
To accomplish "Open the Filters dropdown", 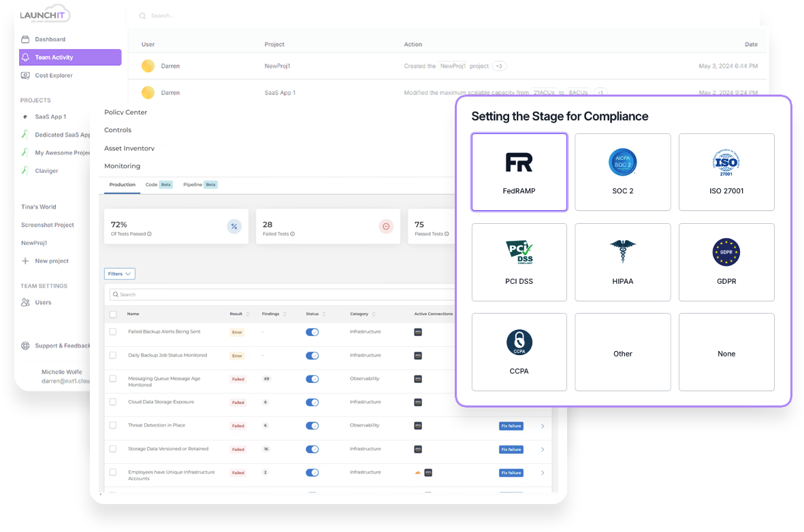I will [120, 273].
